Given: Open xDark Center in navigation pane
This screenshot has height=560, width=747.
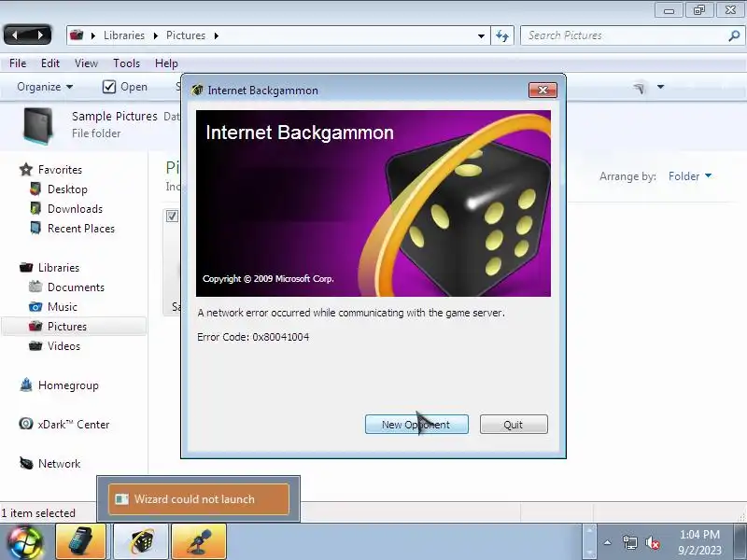Looking at the screenshot, I should coord(74,425).
